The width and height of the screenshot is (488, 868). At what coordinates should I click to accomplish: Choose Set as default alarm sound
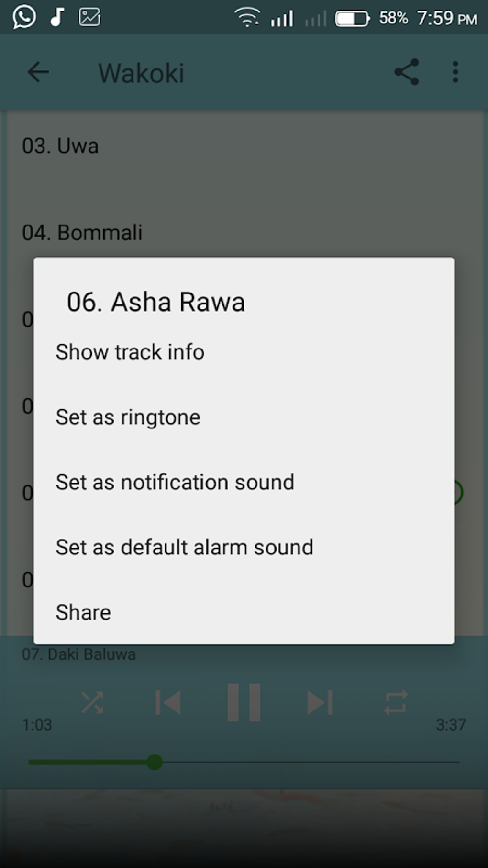(185, 547)
